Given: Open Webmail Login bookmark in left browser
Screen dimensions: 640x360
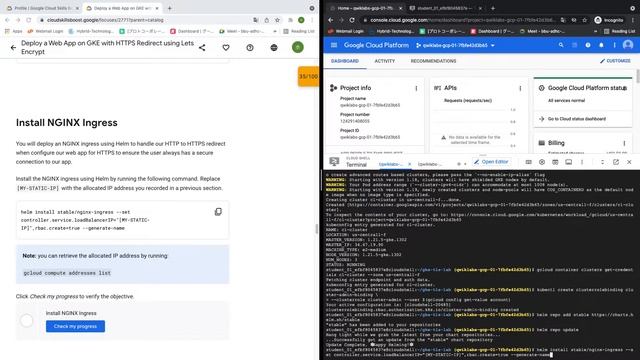Looking at the screenshot, I should 46,31.
